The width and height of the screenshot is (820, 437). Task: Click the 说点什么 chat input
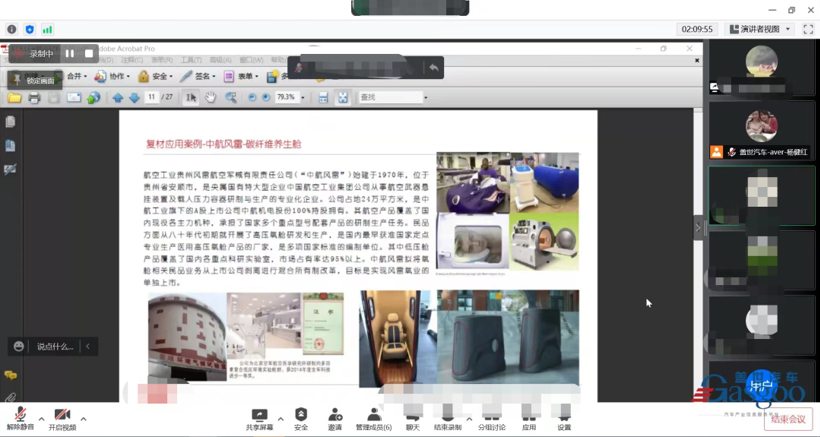click(55, 347)
